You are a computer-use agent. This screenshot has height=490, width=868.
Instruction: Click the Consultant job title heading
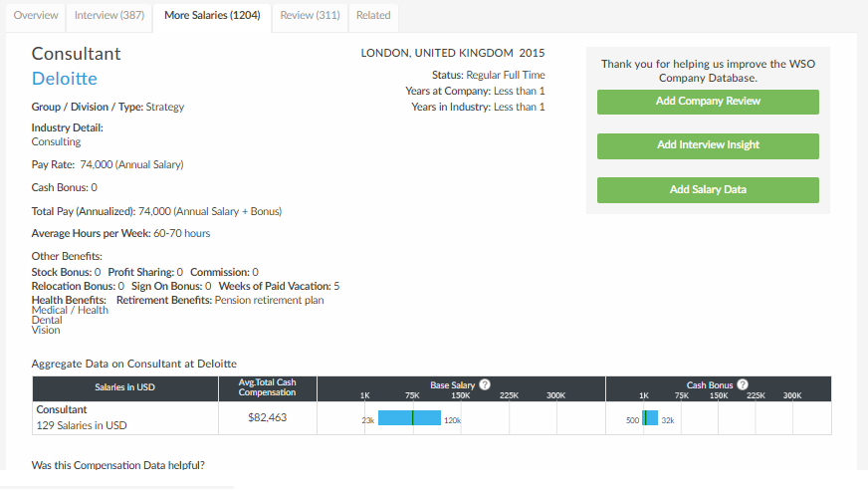(x=76, y=54)
